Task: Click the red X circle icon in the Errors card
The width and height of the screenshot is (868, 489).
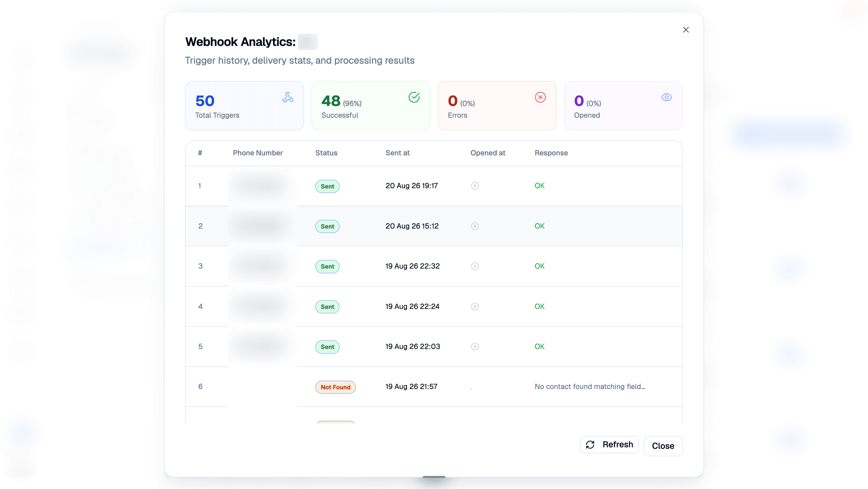Action: click(x=540, y=97)
